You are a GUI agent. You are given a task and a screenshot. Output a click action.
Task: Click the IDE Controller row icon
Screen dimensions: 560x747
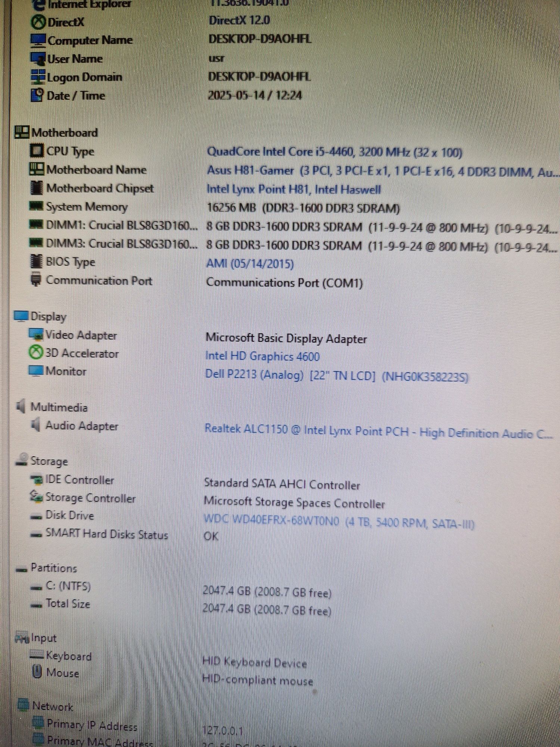[36, 479]
